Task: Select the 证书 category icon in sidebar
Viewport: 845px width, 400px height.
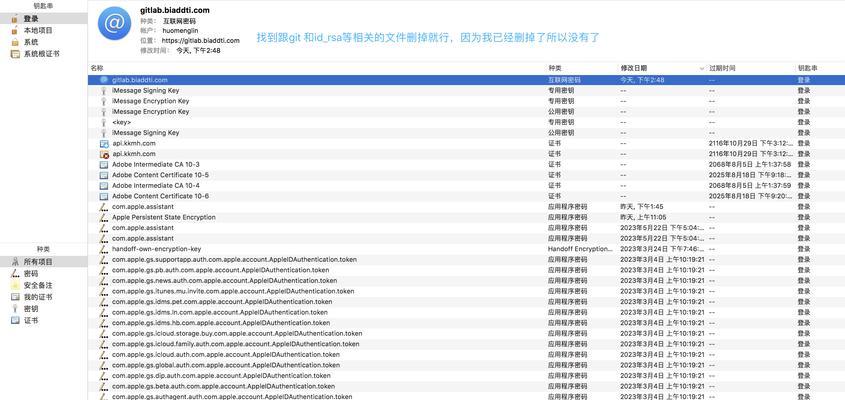Action: (15, 320)
